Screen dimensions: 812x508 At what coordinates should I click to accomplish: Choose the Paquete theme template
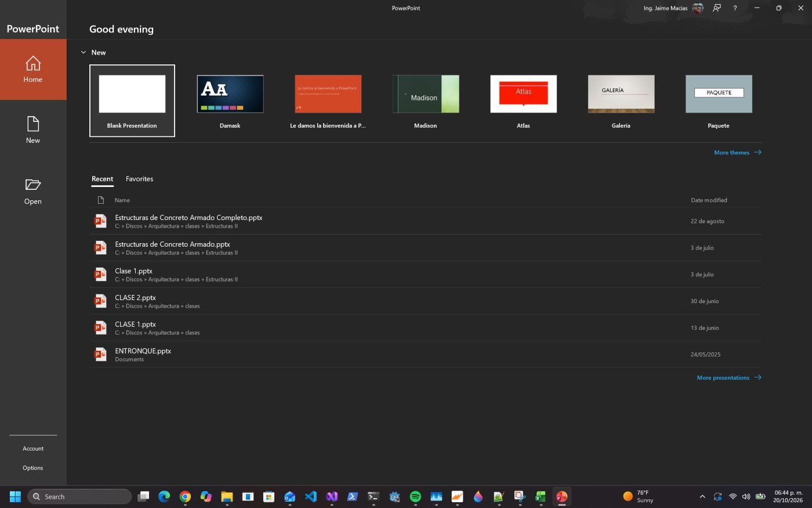pyautogui.click(x=719, y=101)
